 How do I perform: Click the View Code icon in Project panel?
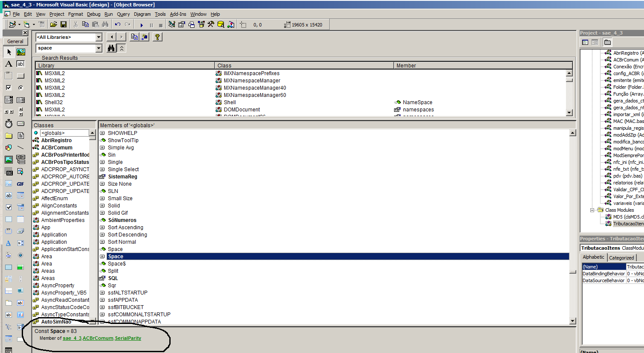click(585, 42)
